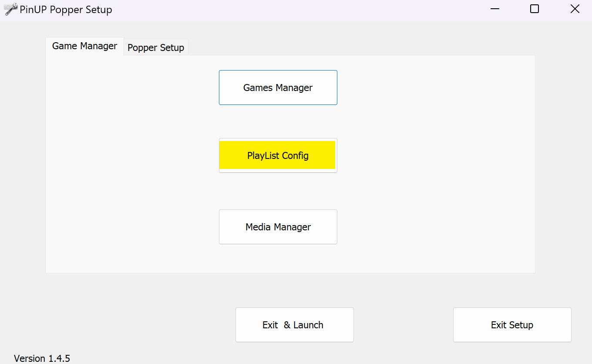Launch the Media Manager

coord(278,227)
